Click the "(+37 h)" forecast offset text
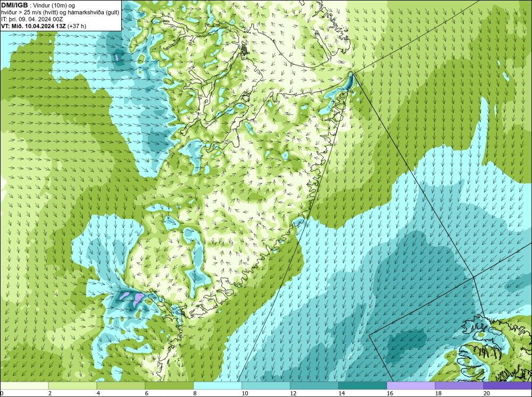Image resolution: width=532 pixels, height=397 pixels. point(77,26)
